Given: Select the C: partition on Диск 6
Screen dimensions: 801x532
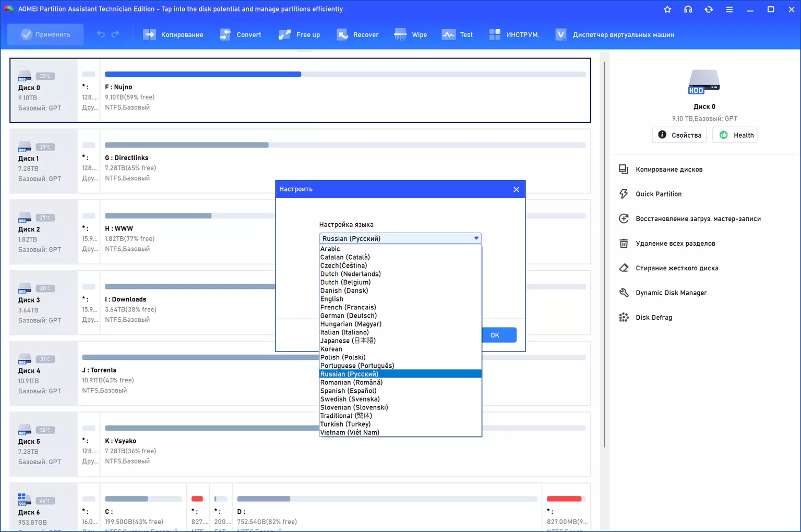Looking at the screenshot, I should [x=144, y=507].
